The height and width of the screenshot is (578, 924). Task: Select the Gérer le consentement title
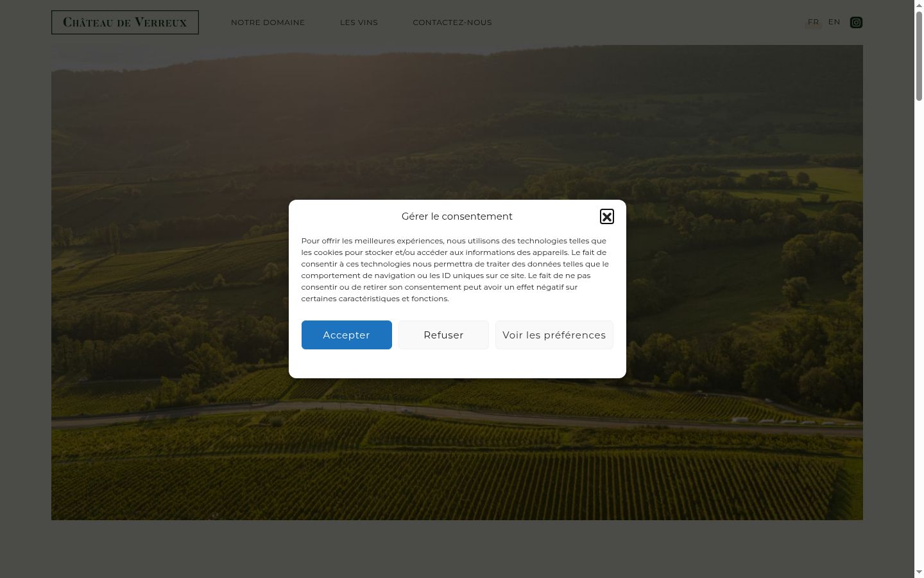(x=457, y=216)
